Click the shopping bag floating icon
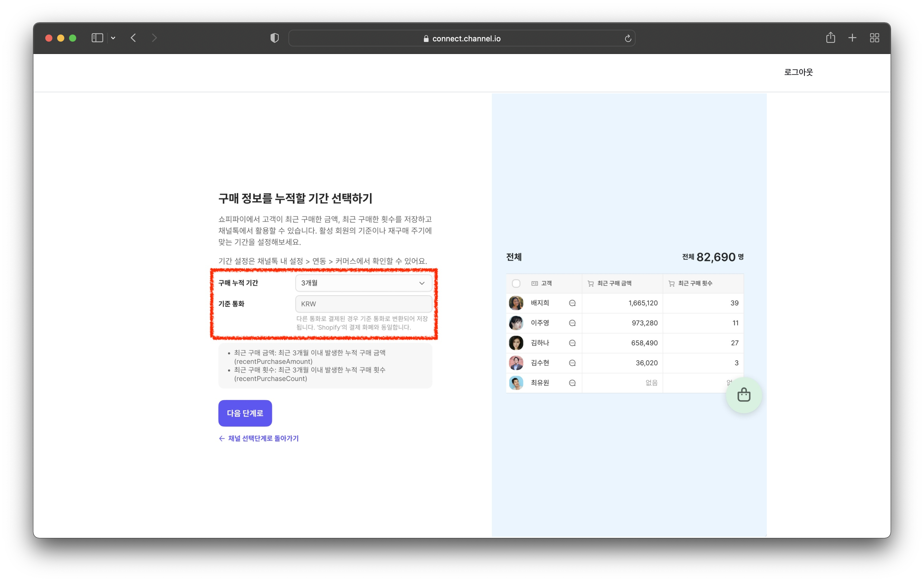This screenshot has height=582, width=924. click(x=743, y=395)
